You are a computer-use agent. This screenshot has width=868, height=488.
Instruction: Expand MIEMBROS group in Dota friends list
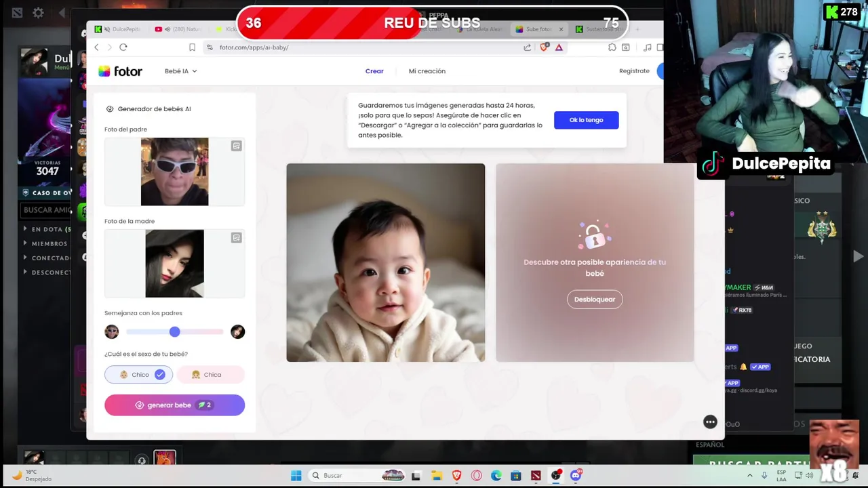(x=45, y=243)
